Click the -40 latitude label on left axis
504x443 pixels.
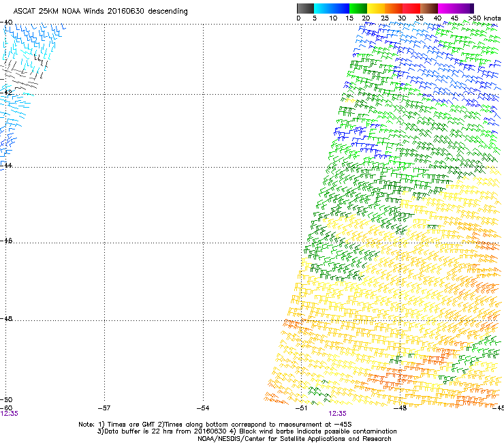6,22
